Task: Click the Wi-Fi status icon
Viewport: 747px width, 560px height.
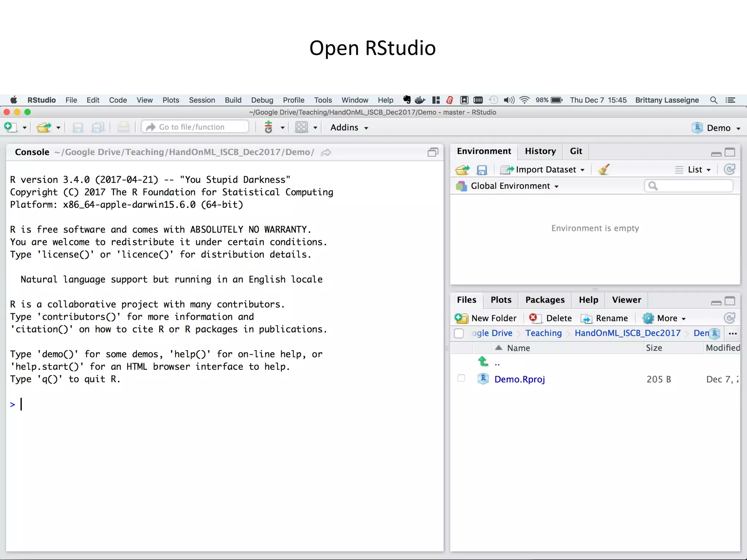Action: pyautogui.click(x=524, y=100)
